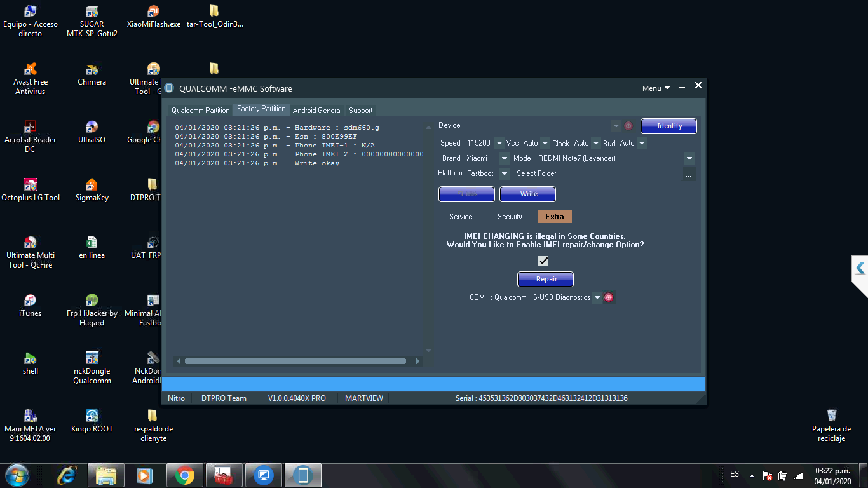This screenshot has width=868, height=488.
Task: Click the red refresh icon beside Device
Action: point(628,126)
